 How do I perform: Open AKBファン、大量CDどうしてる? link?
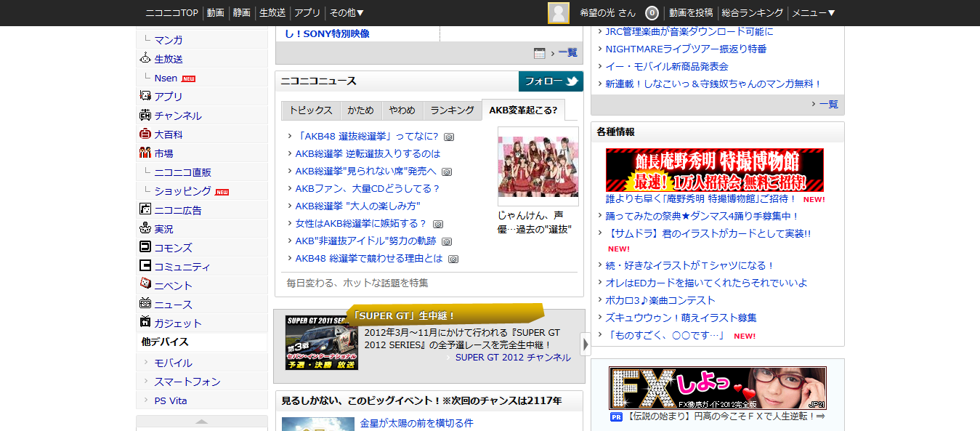pos(368,189)
